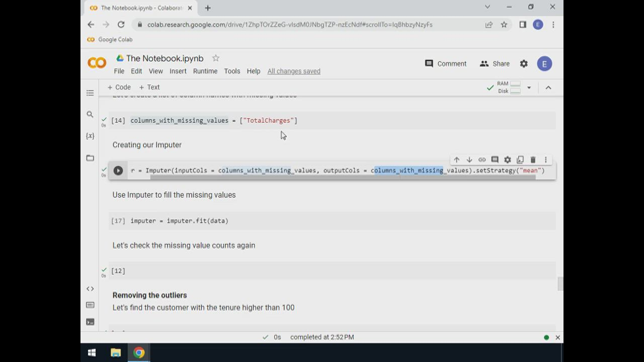Go back to the previous page
The height and width of the screenshot is (362, 644).
coord(91,24)
